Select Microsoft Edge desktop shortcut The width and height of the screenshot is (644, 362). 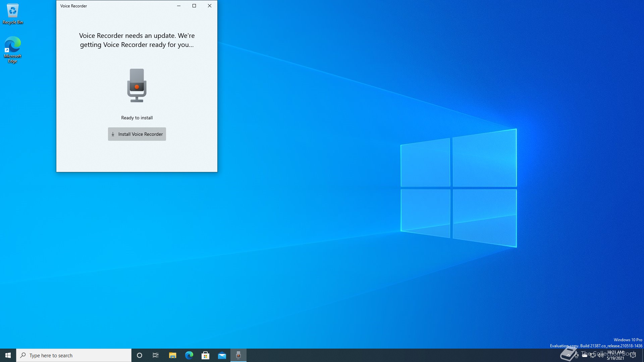coord(13,50)
